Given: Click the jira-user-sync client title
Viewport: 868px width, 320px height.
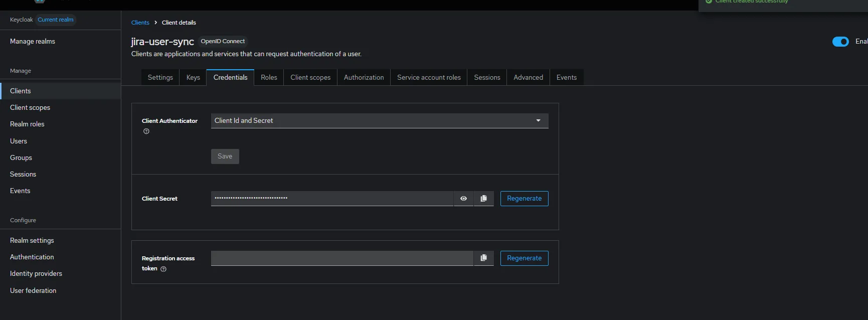Looking at the screenshot, I should [162, 42].
